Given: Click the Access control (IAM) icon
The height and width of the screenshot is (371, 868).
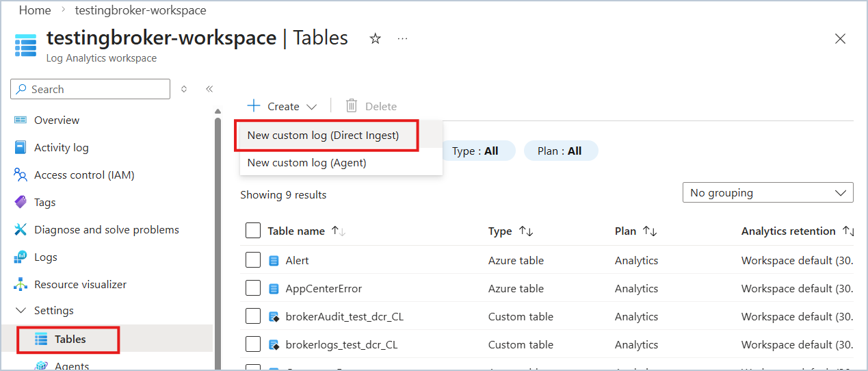Looking at the screenshot, I should (x=21, y=175).
